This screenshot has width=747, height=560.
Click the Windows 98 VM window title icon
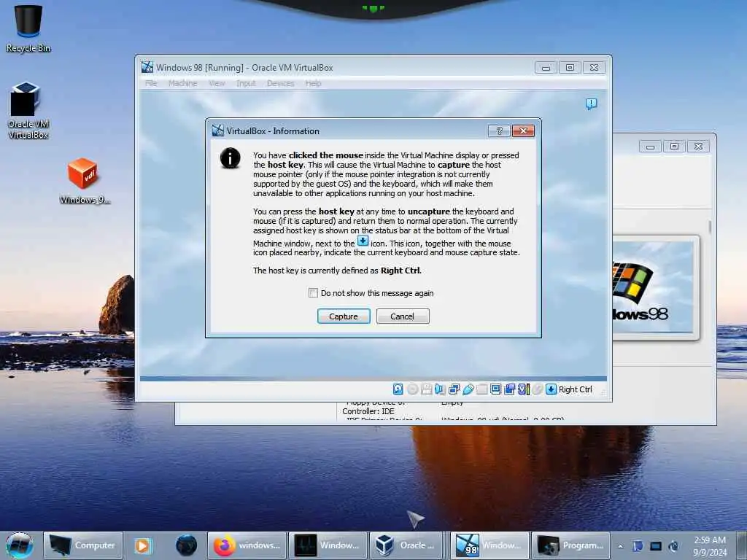click(x=147, y=67)
